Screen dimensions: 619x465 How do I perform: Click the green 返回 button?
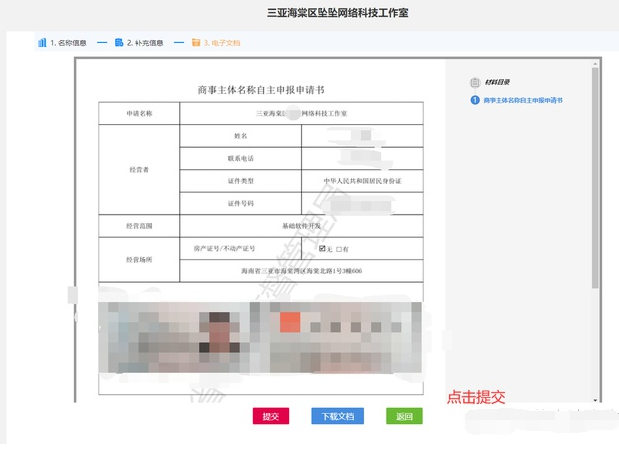404,416
